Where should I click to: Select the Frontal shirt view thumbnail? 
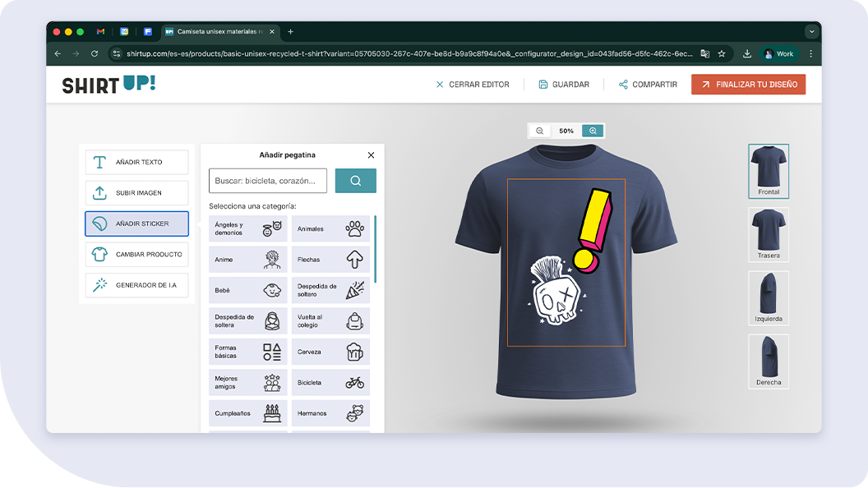click(769, 171)
